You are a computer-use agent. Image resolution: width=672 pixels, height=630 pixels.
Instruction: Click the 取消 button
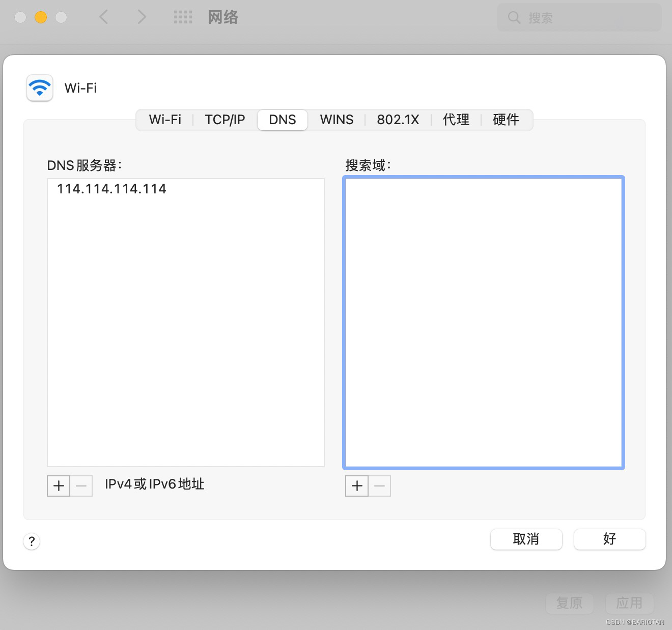(526, 539)
